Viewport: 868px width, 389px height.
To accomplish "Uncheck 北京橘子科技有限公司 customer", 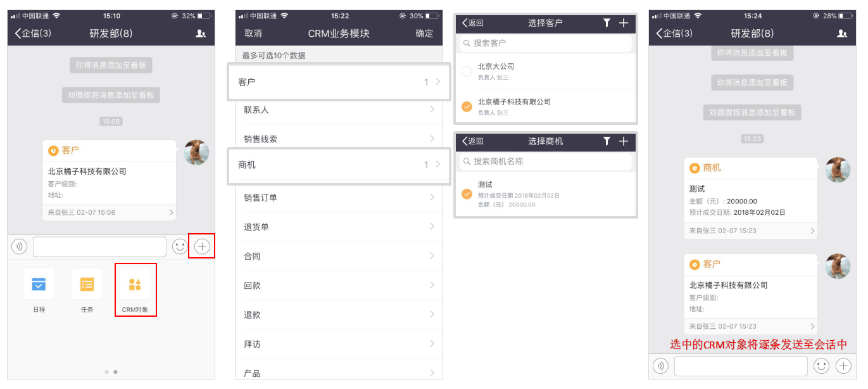I will coord(467,107).
